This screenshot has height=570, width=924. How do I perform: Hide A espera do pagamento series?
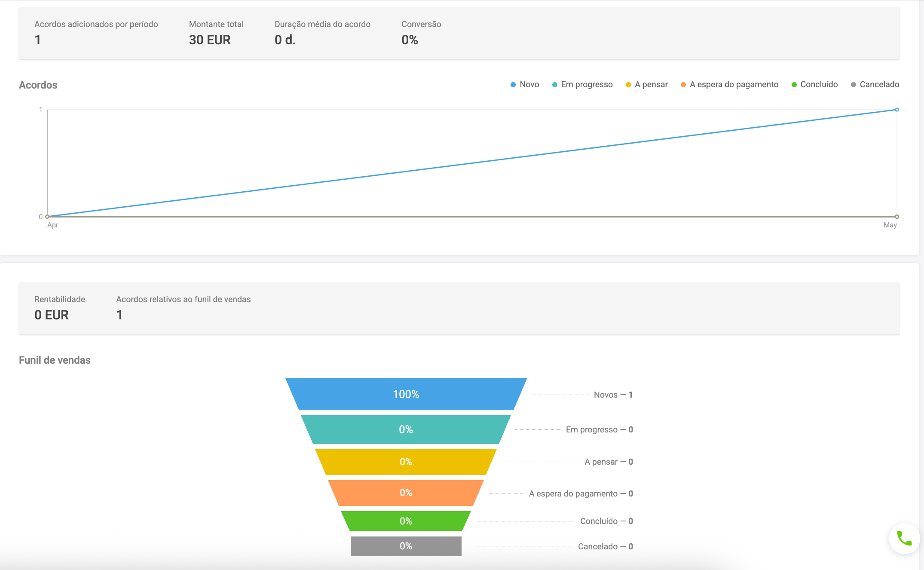pyautogui.click(x=730, y=85)
